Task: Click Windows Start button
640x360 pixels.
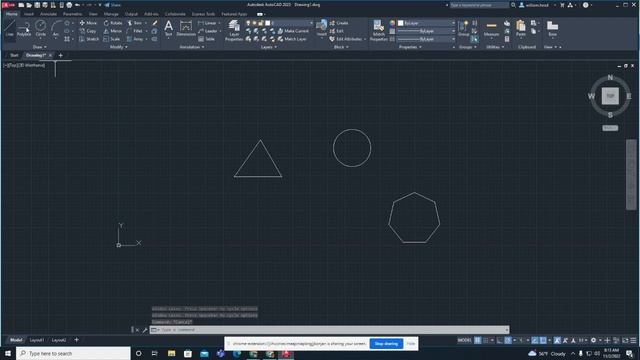Action: tap(8, 353)
